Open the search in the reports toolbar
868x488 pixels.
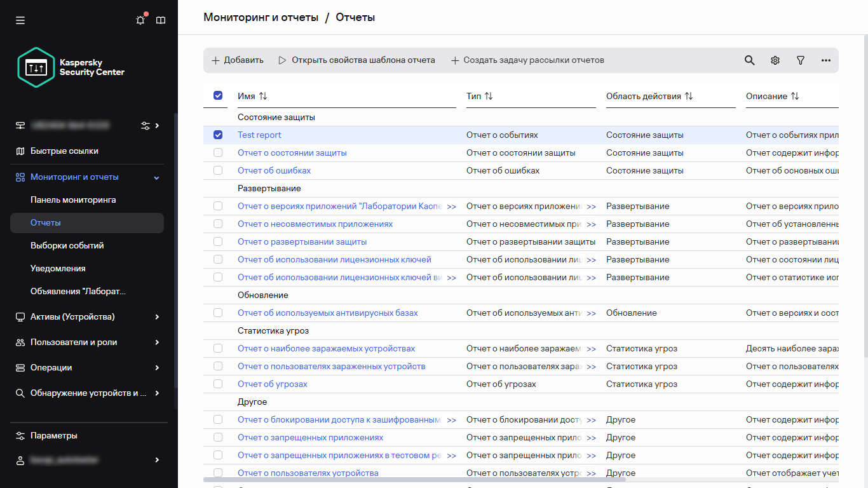pos(749,60)
